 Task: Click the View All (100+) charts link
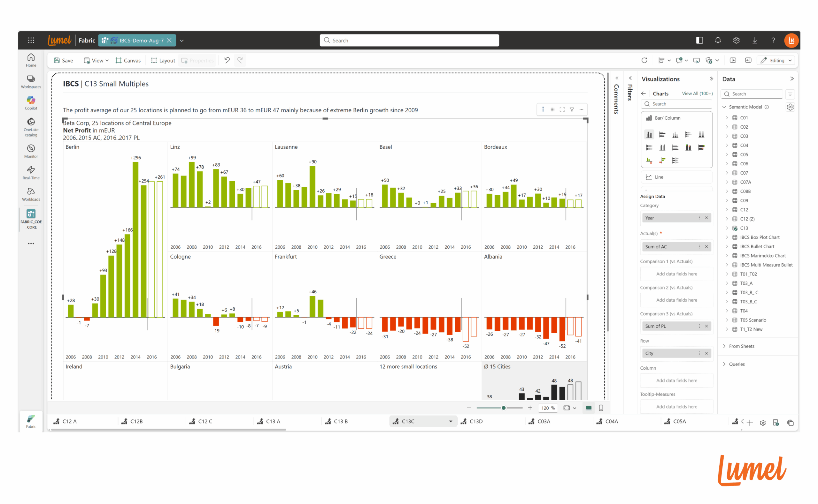click(x=697, y=94)
